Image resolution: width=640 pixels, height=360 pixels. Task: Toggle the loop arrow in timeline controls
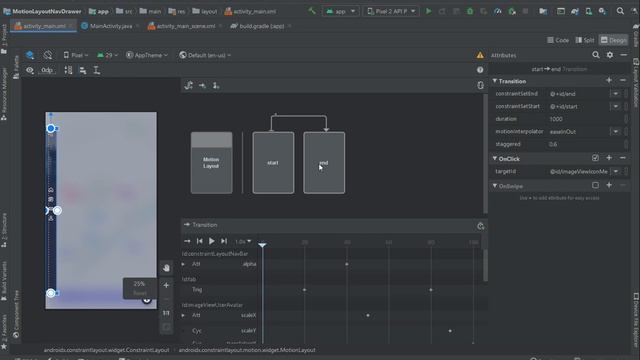pos(187,241)
